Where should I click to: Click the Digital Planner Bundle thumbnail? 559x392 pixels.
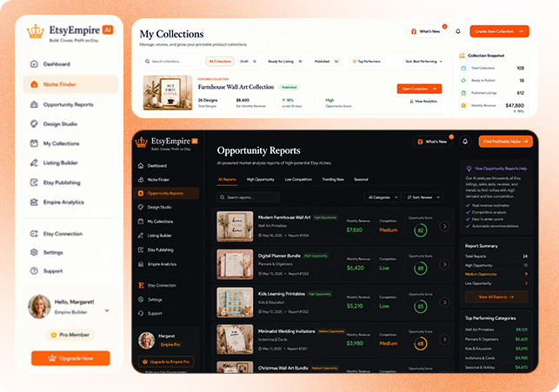pos(235,264)
